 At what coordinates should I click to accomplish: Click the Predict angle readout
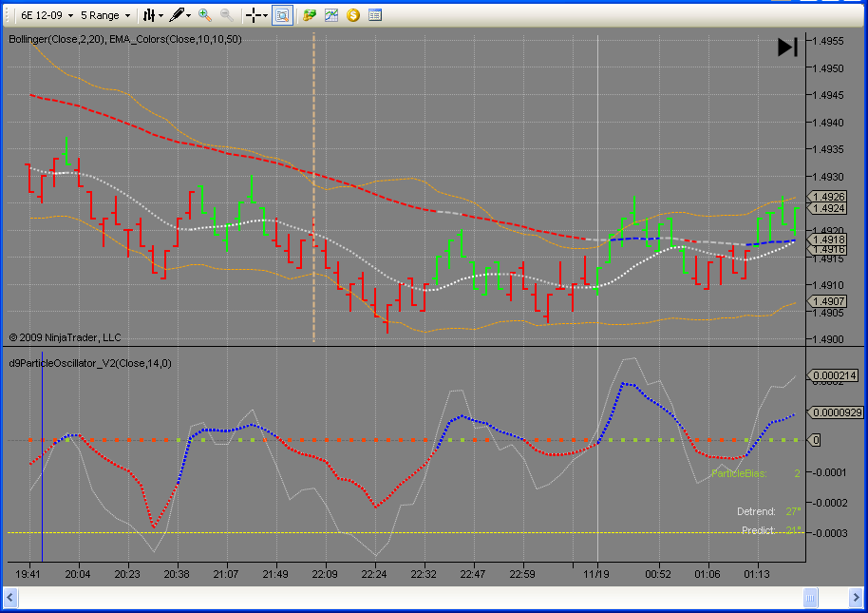(771, 530)
